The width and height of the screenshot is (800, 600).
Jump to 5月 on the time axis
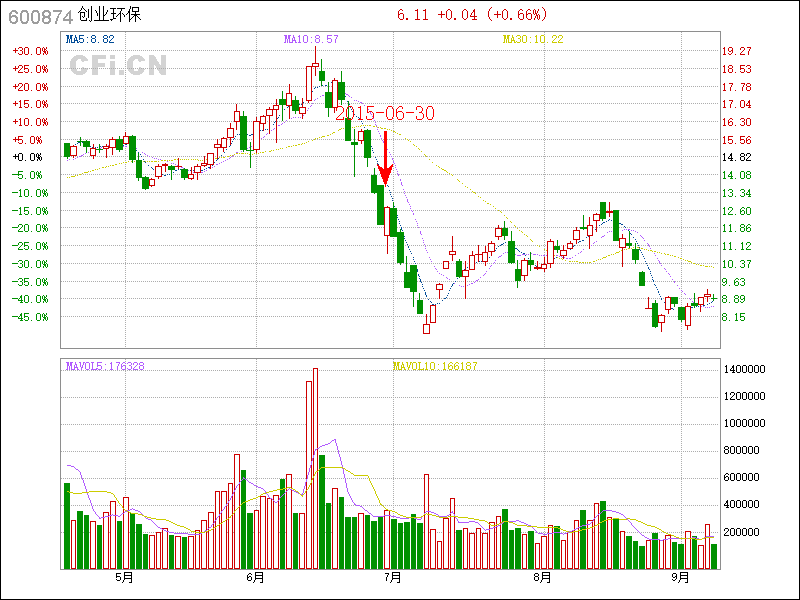[x=125, y=577]
